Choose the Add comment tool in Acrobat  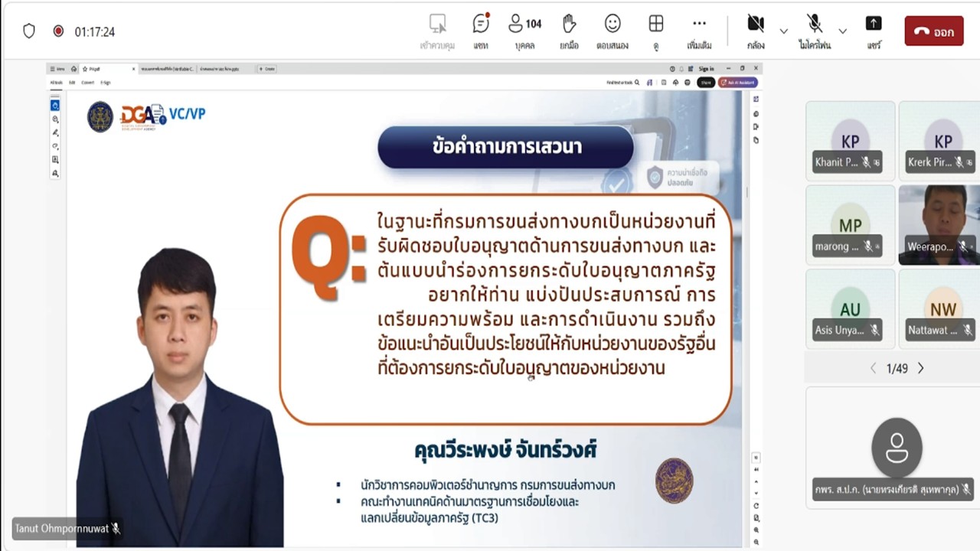tap(55, 119)
